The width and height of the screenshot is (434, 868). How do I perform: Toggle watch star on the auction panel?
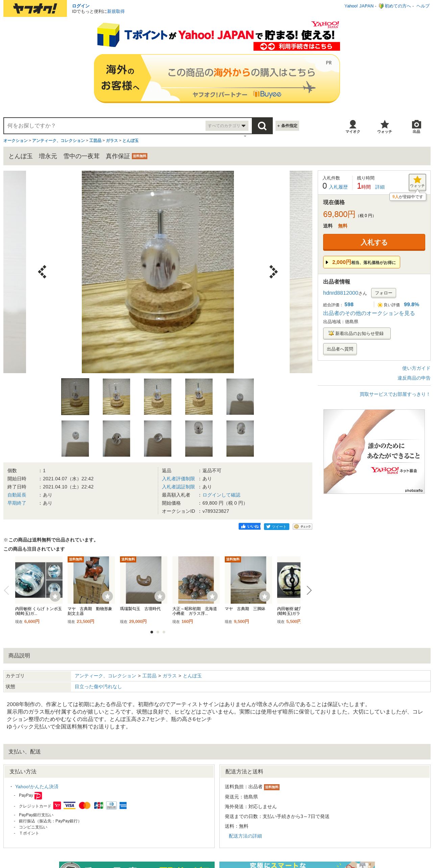coord(417,182)
